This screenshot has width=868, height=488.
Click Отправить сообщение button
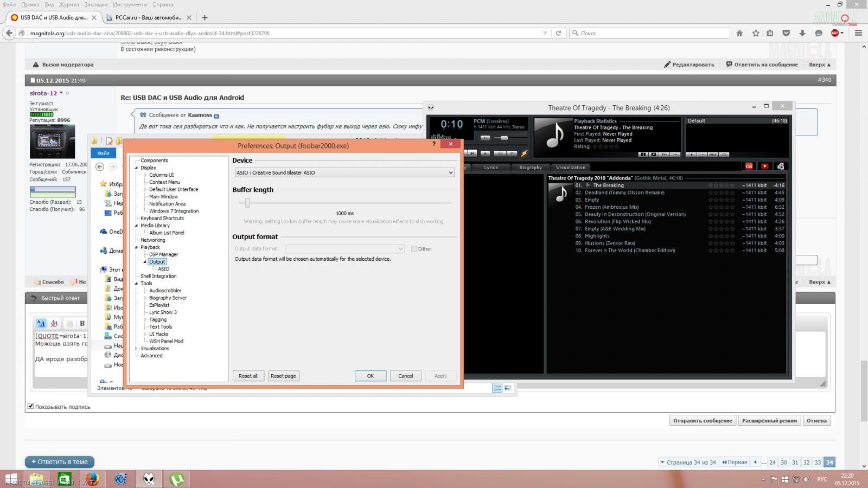pyautogui.click(x=703, y=420)
